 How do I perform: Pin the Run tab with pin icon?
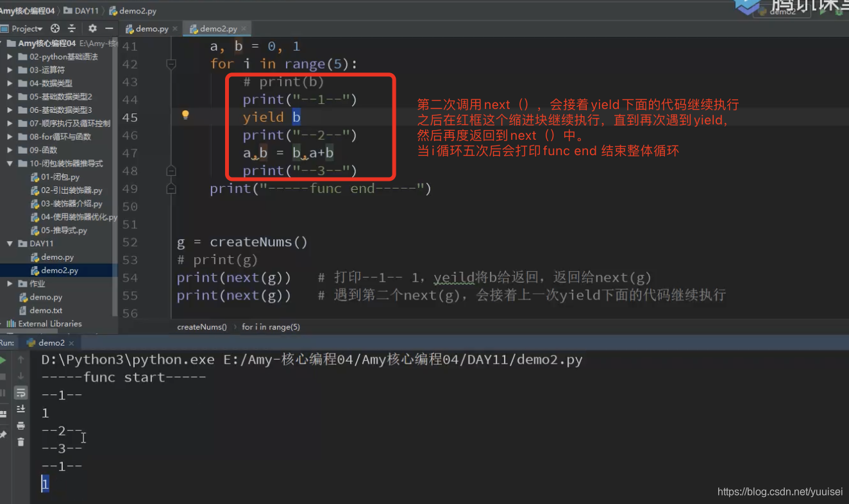pyautogui.click(x=3, y=435)
